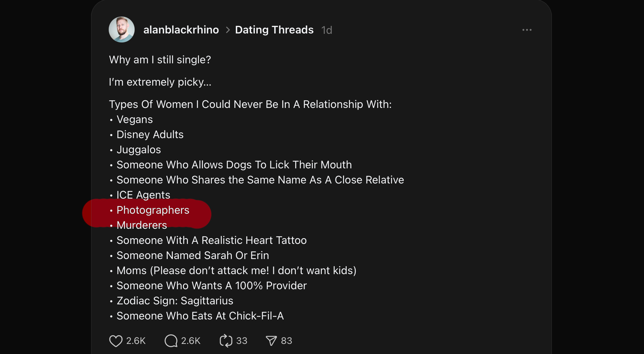Open alanblackrhino's profile picture
644x354 pixels.
[x=122, y=29]
